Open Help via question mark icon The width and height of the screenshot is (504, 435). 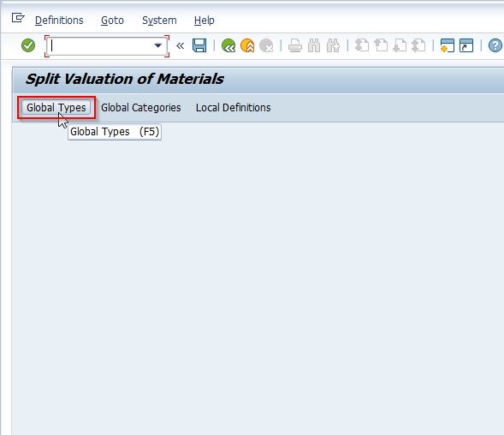tap(495, 45)
